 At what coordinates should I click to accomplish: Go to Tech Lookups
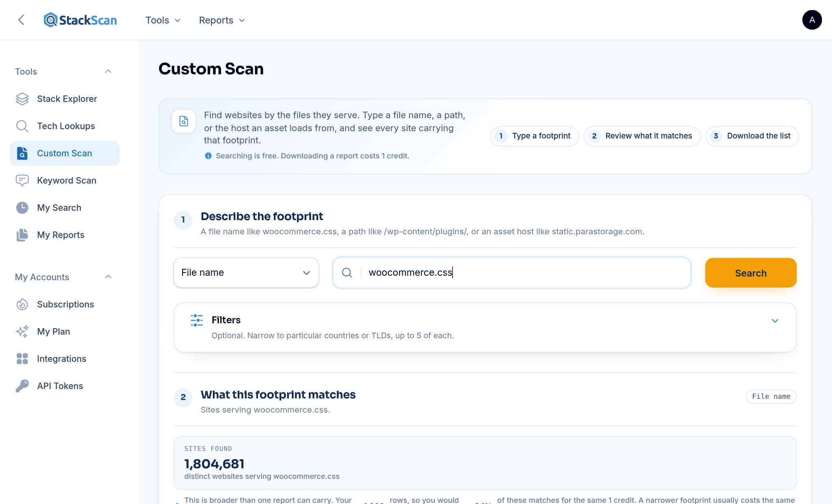pos(65,126)
